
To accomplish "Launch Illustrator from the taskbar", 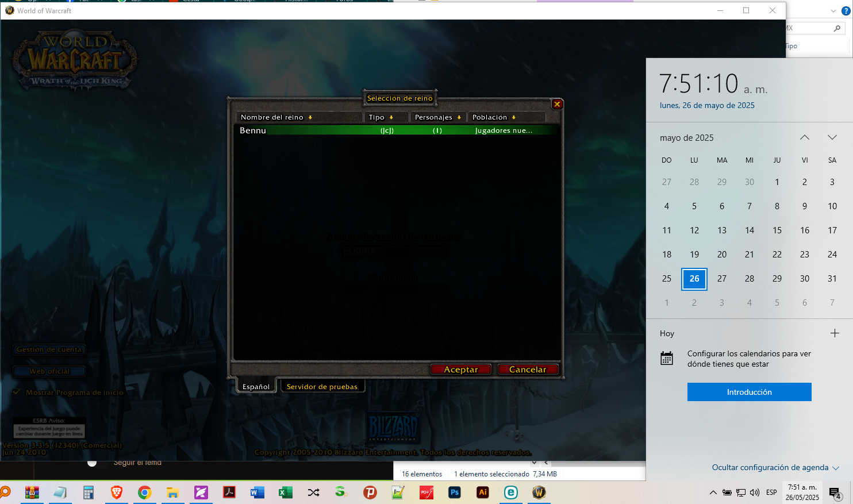I will (x=482, y=493).
